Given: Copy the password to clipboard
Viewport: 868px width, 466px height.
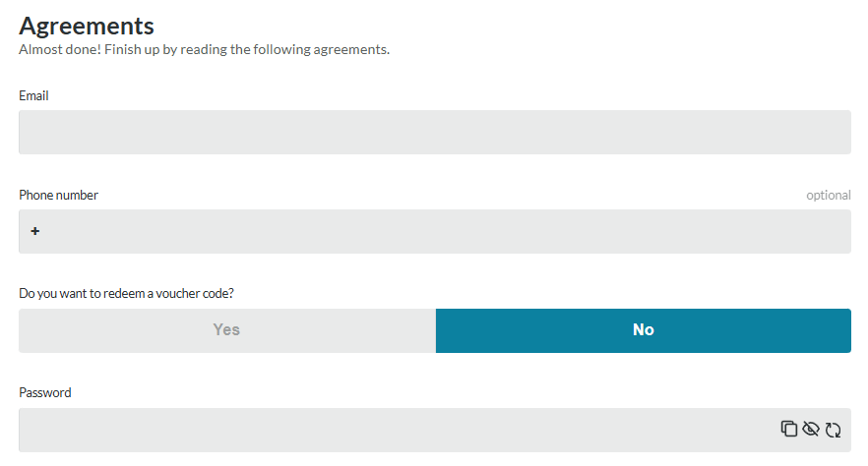Looking at the screenshot, I should tap(789, 429).
